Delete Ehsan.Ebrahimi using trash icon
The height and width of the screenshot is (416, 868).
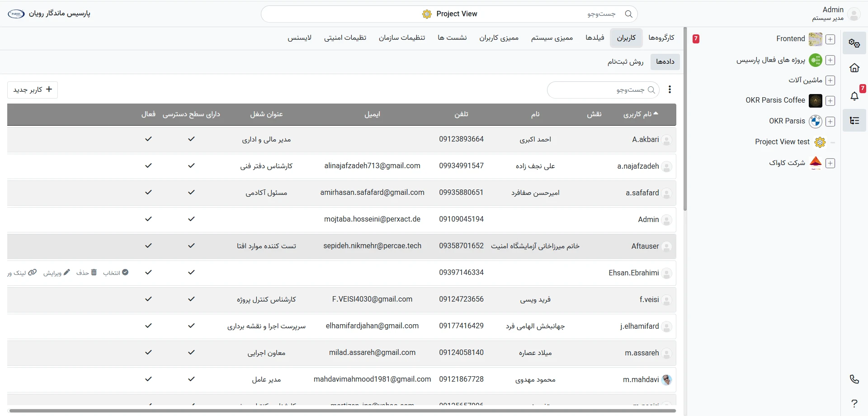(87, 273)
